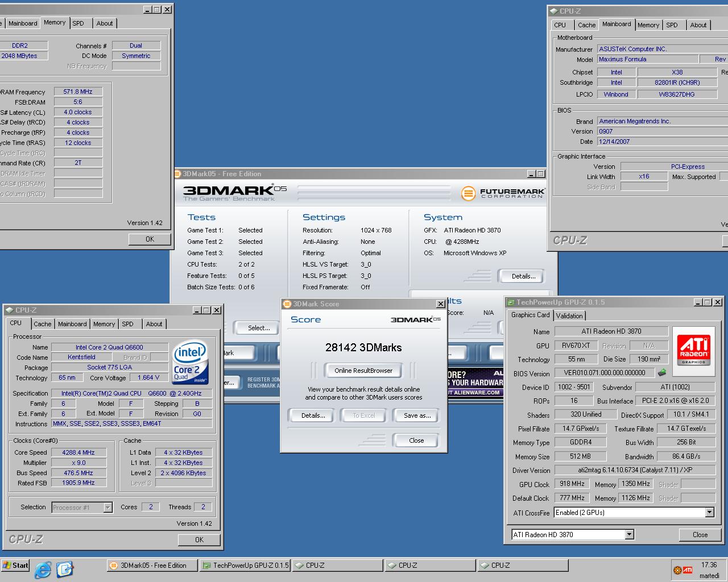Click the quick launch icon beside Internet Explorer
Viewport: 728px width, 582px height.
click(64, 569)
